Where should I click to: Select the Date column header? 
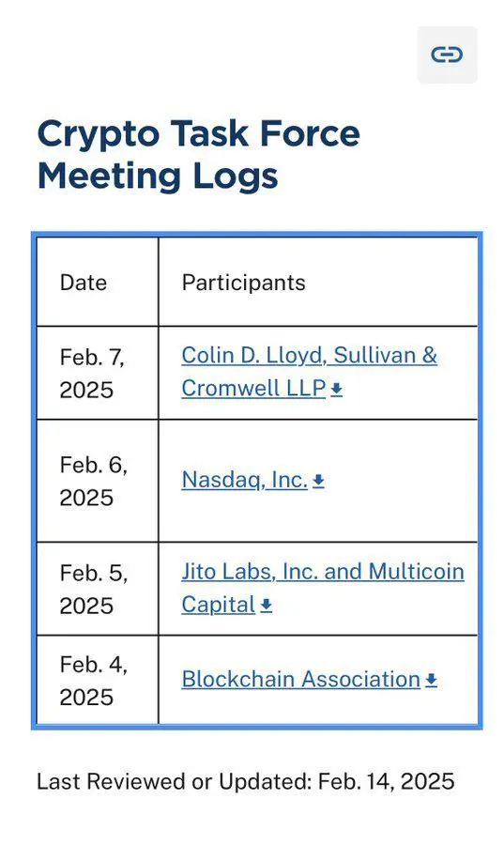point(83,283)
